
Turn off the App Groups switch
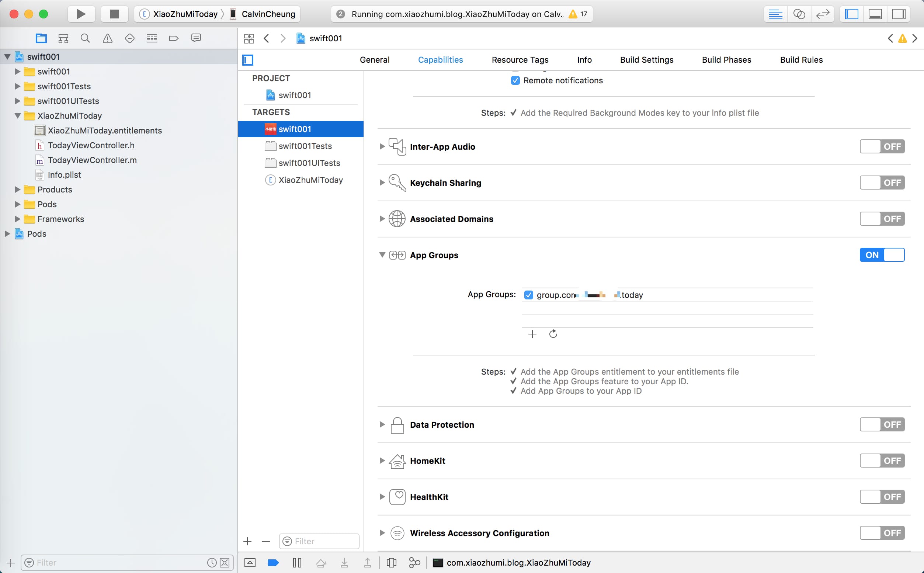coord(882,255)
